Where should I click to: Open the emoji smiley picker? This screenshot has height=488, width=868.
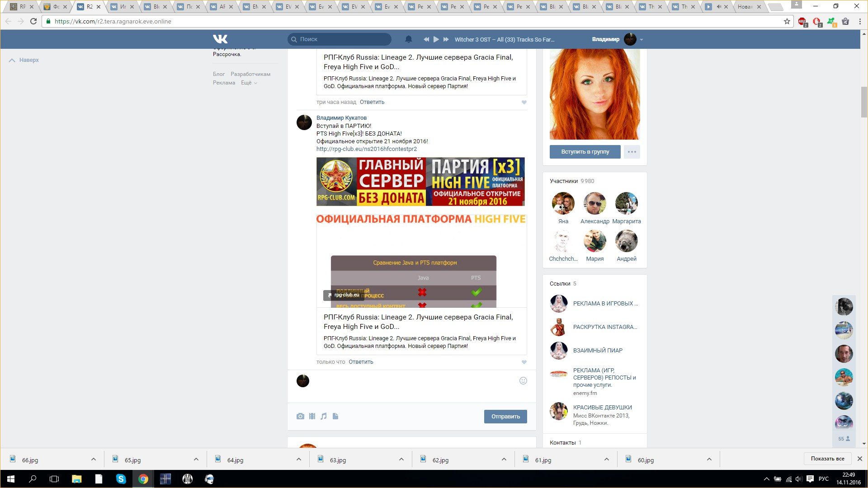pyautogui.click(x=523, y=381)
